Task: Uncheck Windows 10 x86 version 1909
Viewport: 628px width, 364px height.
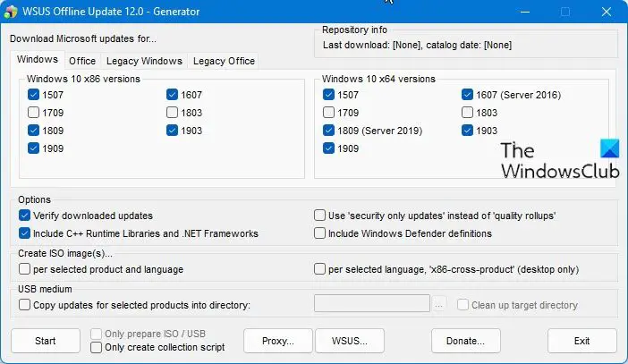Action: [34, 148]
